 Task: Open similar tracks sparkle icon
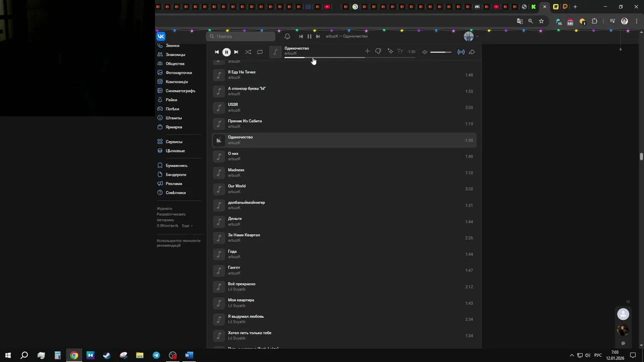point(390,51)
